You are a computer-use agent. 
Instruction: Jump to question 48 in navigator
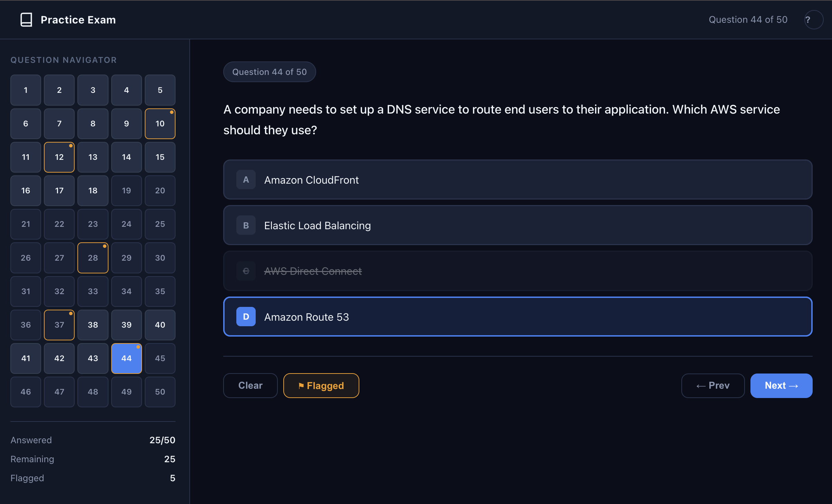click(x=93, y=392)
